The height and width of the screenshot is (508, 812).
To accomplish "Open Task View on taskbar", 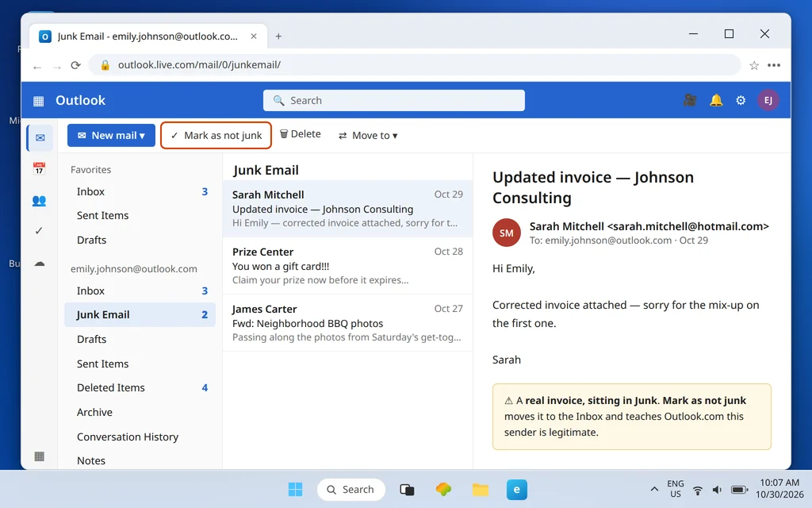I will click(407, 489).
